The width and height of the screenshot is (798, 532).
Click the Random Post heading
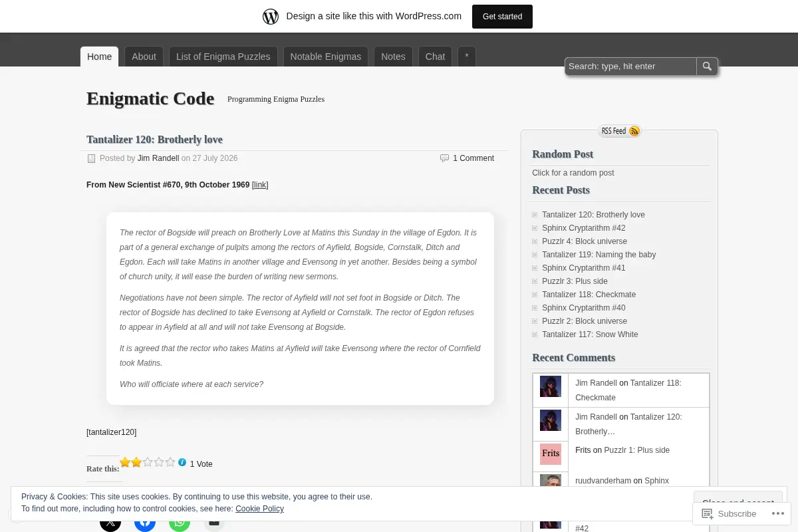563,154
